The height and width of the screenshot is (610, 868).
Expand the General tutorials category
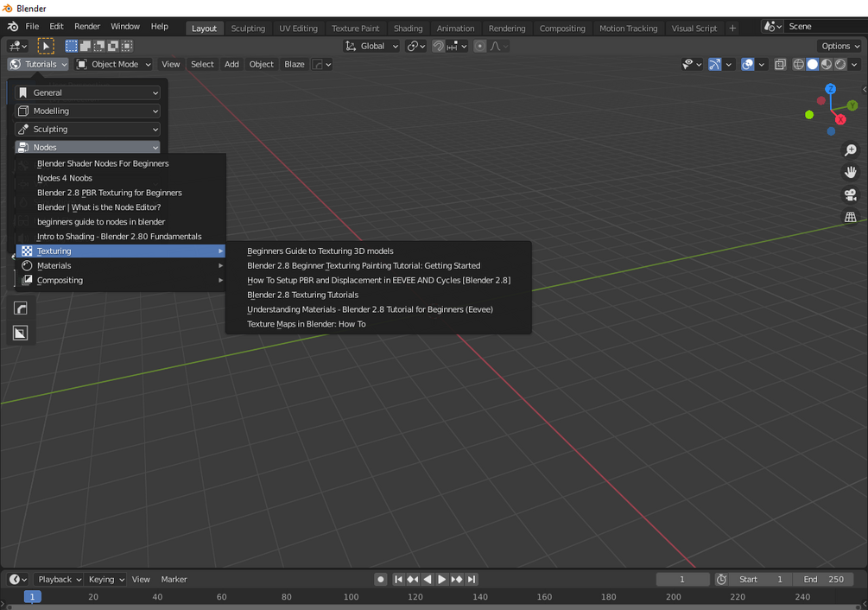click(x=87, y=92)
